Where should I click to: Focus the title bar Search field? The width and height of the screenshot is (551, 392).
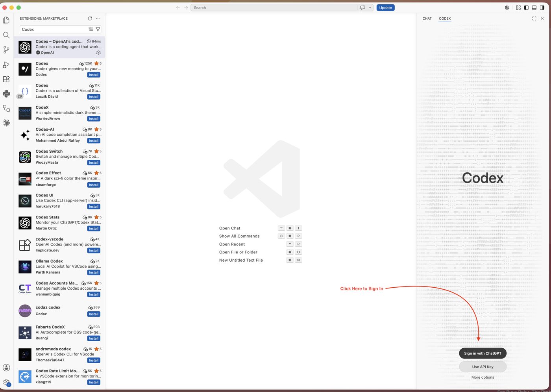pos(274,7)
